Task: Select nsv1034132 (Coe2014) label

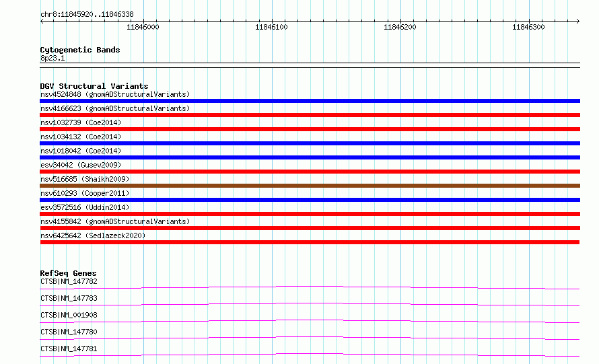Action: (81, 137)
